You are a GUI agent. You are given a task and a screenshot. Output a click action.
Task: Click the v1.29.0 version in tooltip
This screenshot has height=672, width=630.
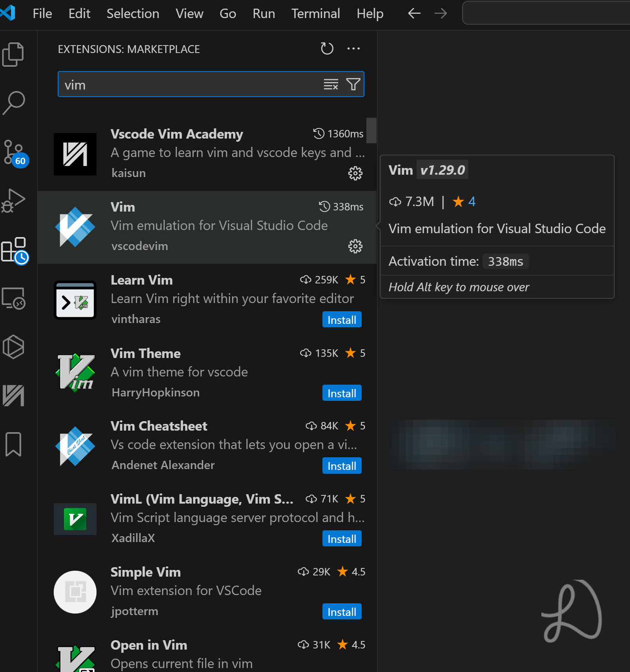(x=442, y=170)
